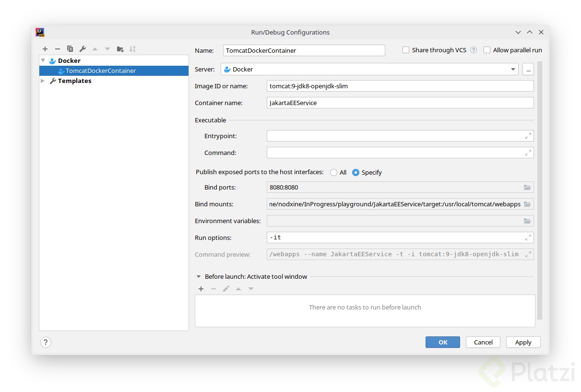This screenshot has width=581, height=392.
Task: Expand the Run options field editor
Action: pyautogui.click(x=528, y=238)
